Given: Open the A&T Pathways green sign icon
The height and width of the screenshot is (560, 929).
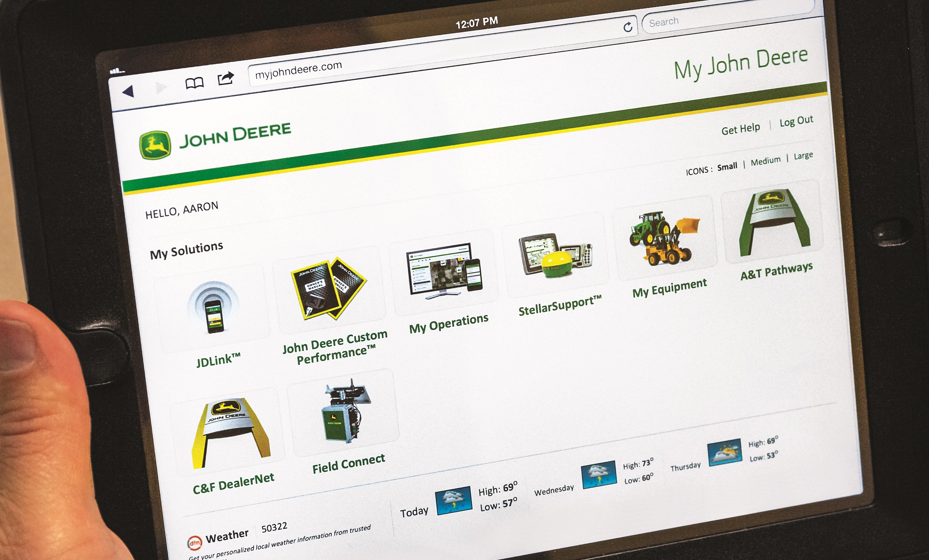Looking at the screenshot, I should tap(774, 223).
